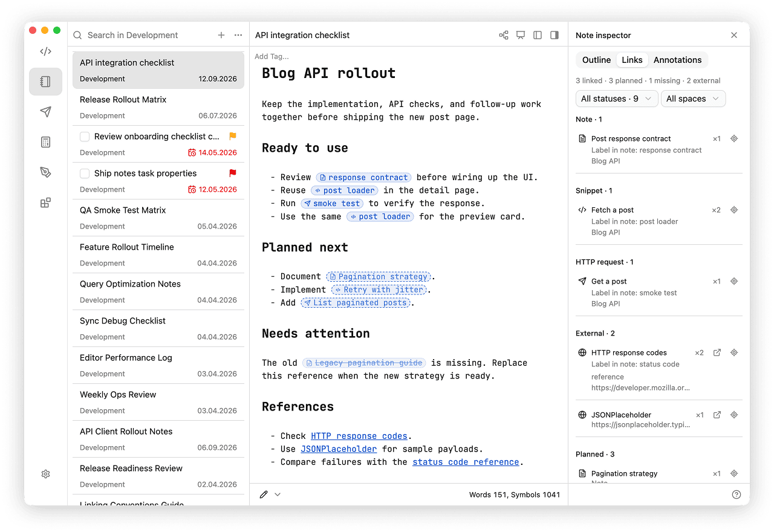Toggle the right inspector panel icon
This screenshot has height=532, width=774.
pyautogui.click(x=554, y=35)
